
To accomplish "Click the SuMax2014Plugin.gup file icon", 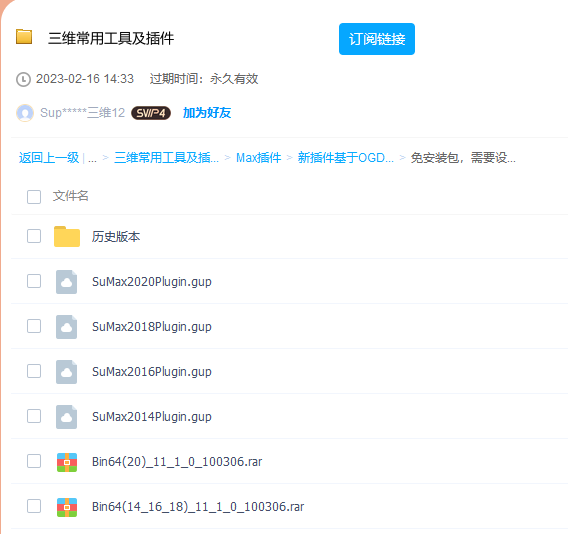I will (66, 416).
